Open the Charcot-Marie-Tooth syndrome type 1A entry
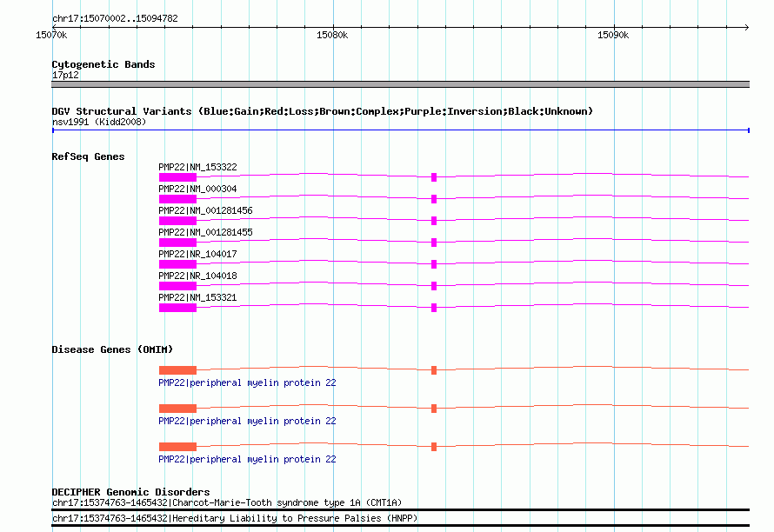This screenshot has height=532, width=774. pos(227,503)
